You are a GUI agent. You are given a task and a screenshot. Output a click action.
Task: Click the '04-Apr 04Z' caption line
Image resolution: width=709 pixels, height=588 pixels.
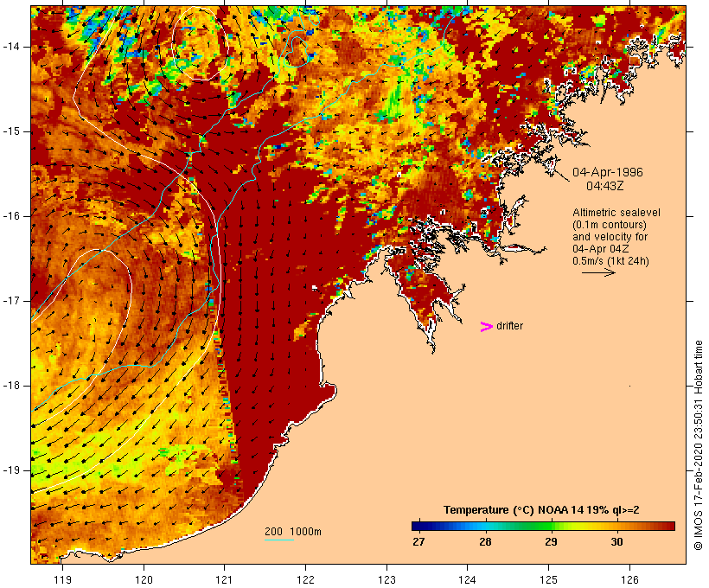point(600,249)
